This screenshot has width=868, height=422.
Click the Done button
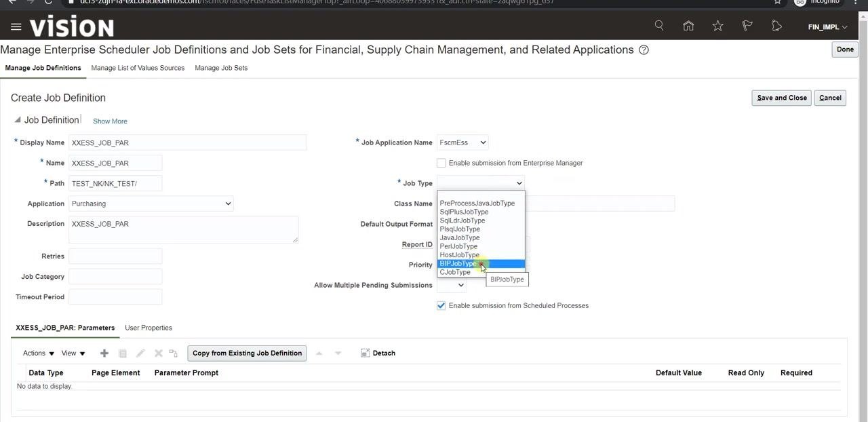(845, 50)
